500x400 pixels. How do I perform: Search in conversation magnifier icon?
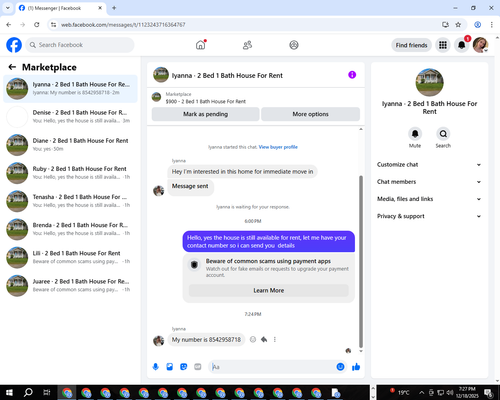(443, 134)
